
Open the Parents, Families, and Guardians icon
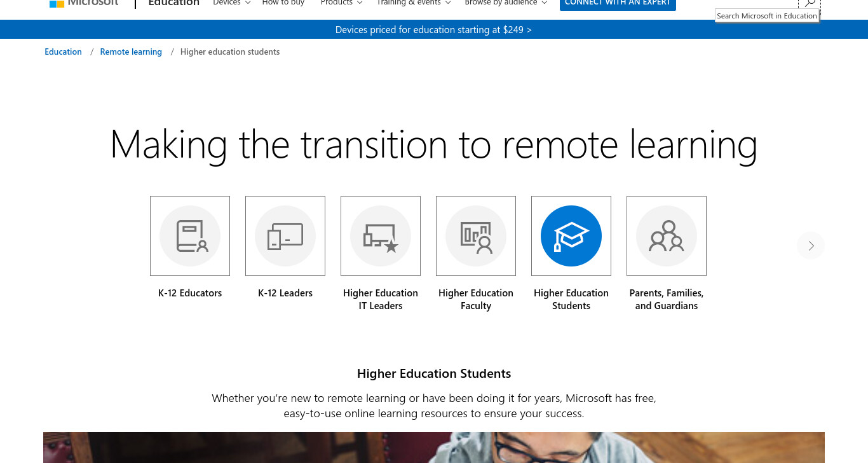[667, 236]
